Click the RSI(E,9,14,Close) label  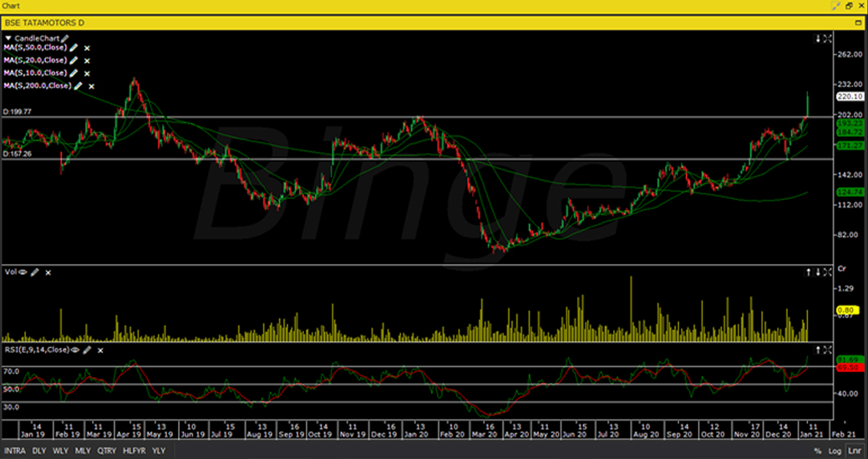point(37,350)
